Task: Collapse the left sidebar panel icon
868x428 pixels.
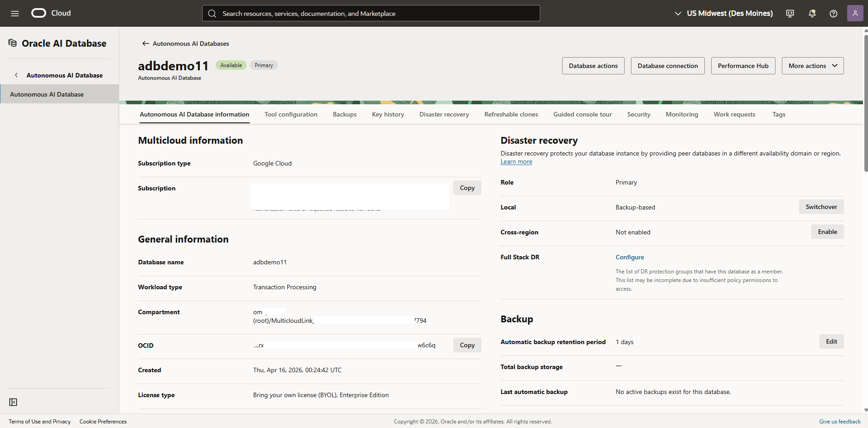Action: 13,402
